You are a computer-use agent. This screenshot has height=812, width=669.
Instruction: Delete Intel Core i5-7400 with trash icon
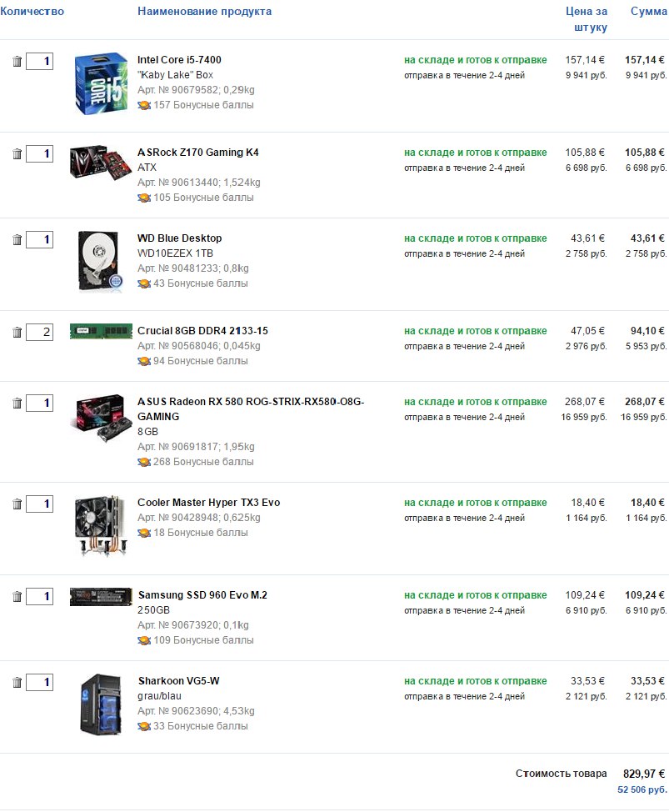[17, 62]
